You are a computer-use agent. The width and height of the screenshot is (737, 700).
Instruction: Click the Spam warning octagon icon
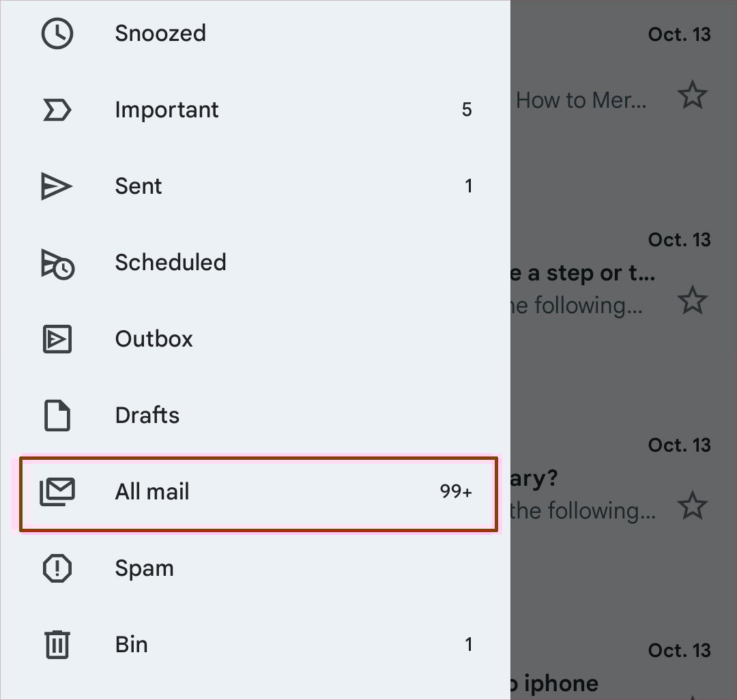[57, 568]
